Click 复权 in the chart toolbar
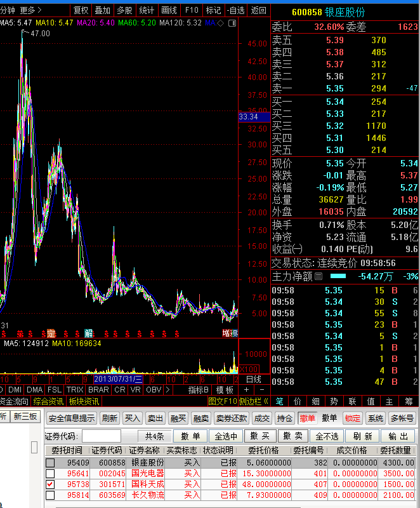 [81, 11]
